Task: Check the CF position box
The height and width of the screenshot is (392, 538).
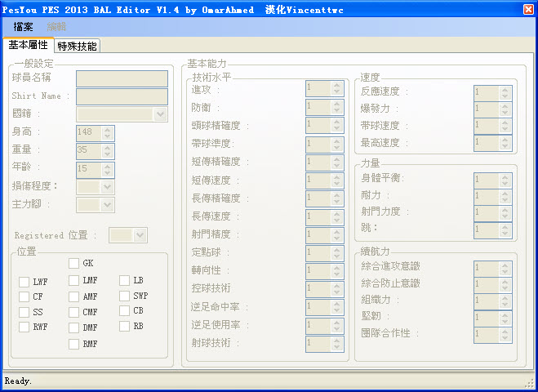Action: [x=24, y=296]
